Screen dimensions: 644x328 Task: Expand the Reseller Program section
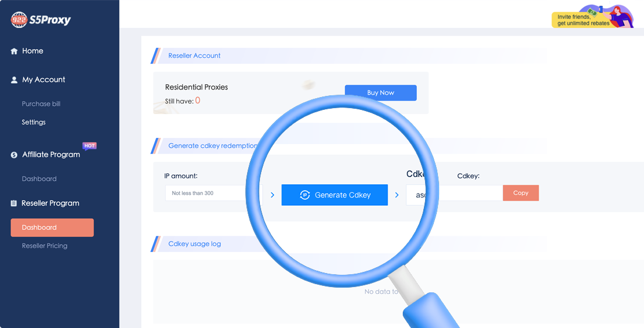[50, 203]
